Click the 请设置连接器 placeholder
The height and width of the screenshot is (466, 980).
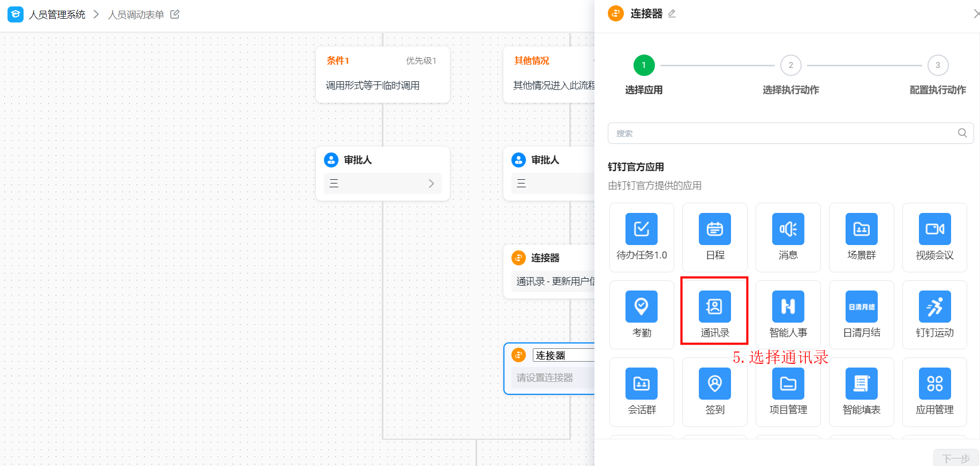tap(545, 378)
